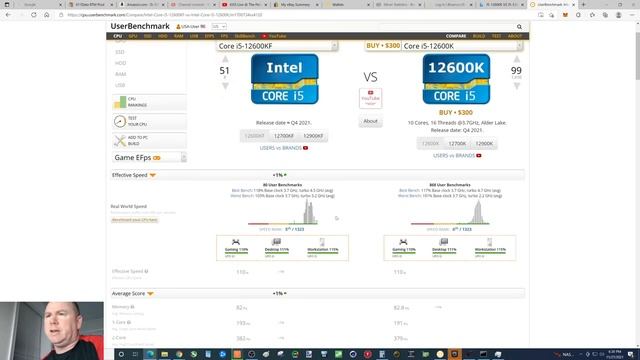
Task: Click the browser profile avatar icon
Action: coord(618,15)
